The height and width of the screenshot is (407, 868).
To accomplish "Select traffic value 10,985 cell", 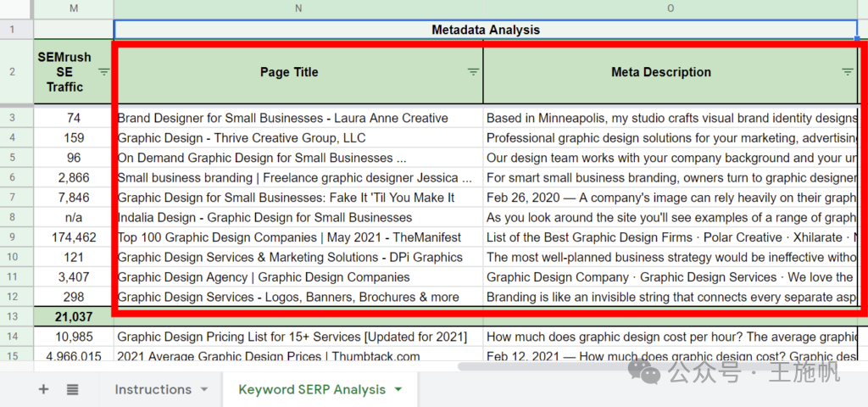I will 74,337.
